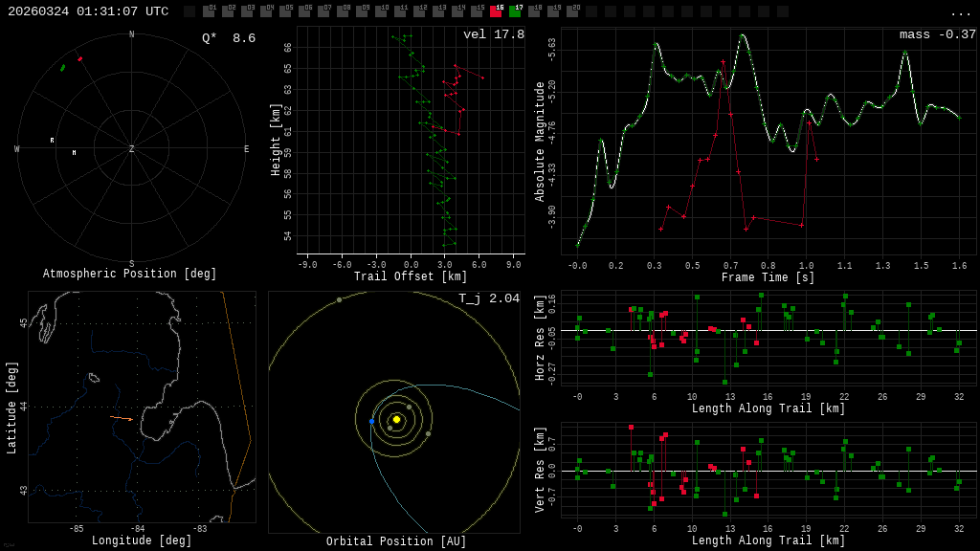This screenshot has height=551, width=980.
Task: Select station indicator 19
Action: point(554,11)
